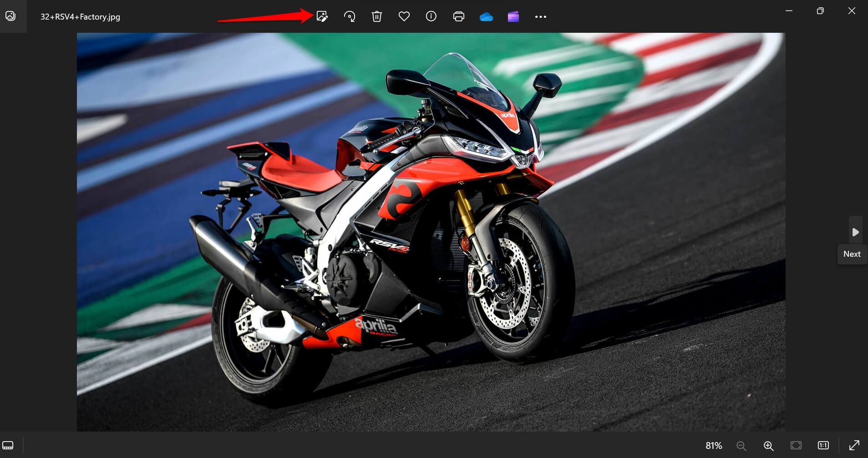Add photo to favorites with the heart icon
This screenshot has height=458, width=868.
point(404,17)
